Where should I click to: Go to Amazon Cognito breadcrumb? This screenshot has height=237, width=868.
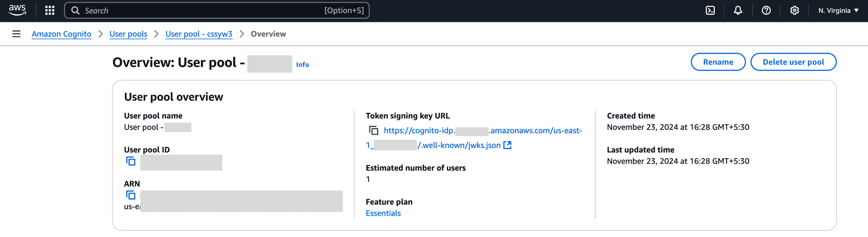tap(61, 34)
